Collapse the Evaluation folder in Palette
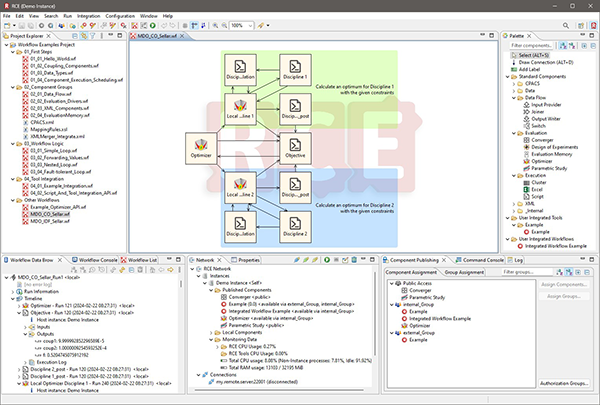Screen dimensions: 600x405 pos(514,133)
